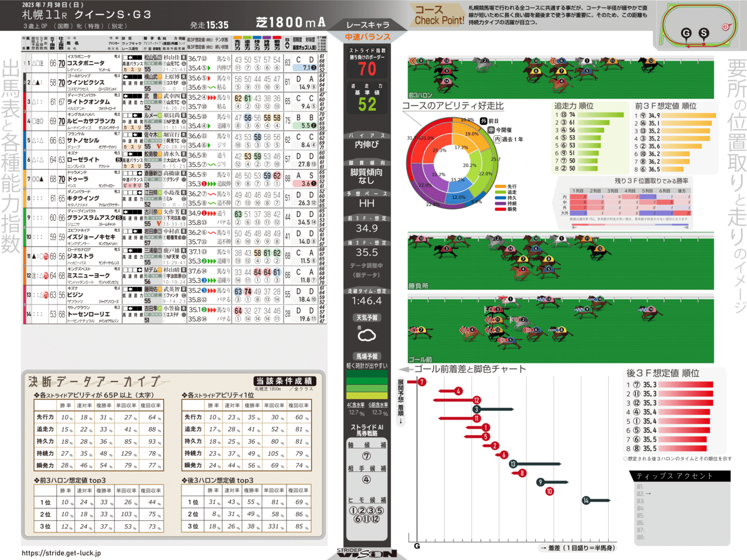Click the 予想ペース value HH
This screenshot has height=560, width=747.
[x=366, y=203]
